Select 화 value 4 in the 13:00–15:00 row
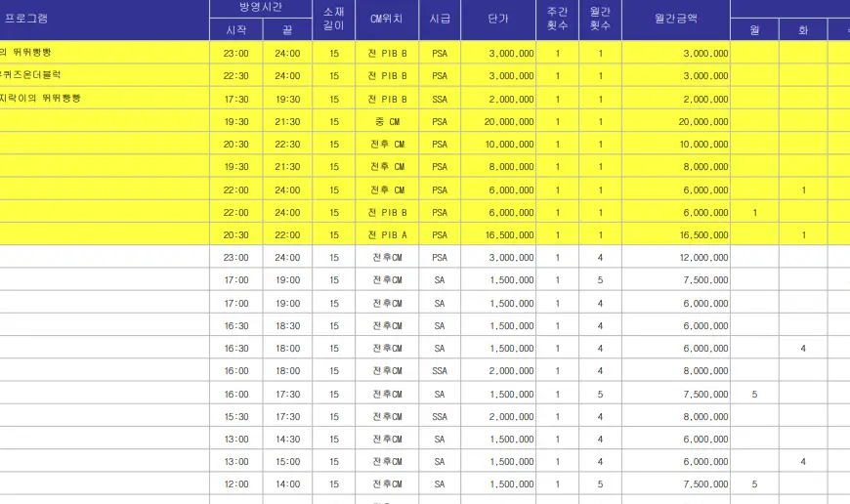This screenshot has width=850, height=504. (x=803, y=462)
